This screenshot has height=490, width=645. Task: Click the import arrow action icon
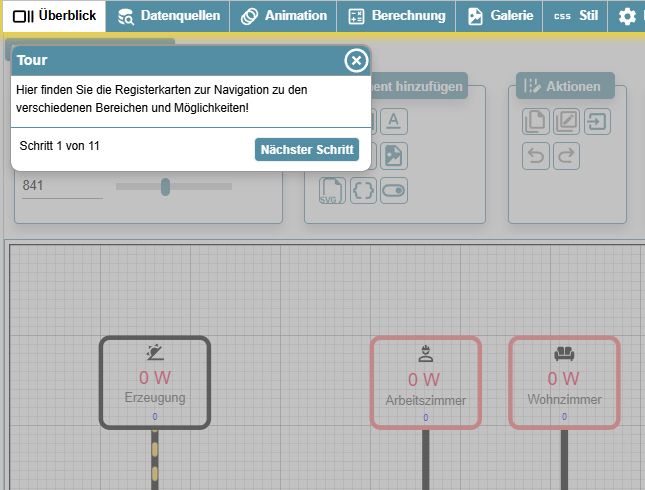tap(597, 121)
